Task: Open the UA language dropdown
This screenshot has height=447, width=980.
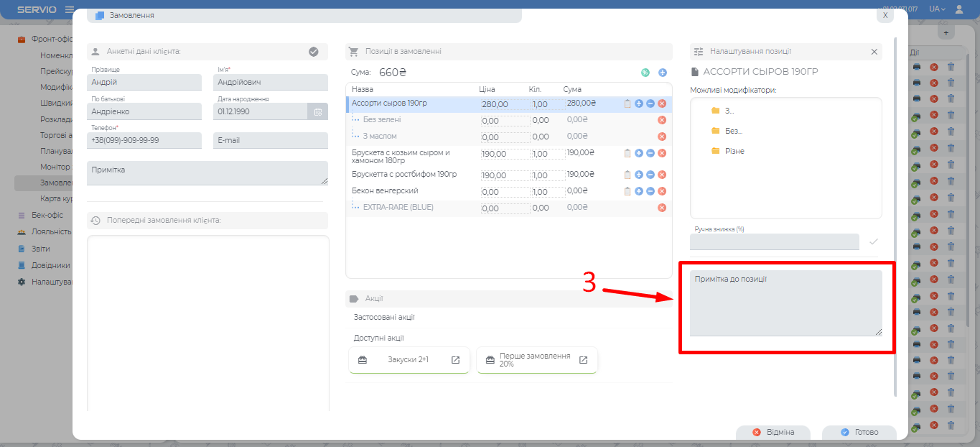Action: (x=937, y=9)
